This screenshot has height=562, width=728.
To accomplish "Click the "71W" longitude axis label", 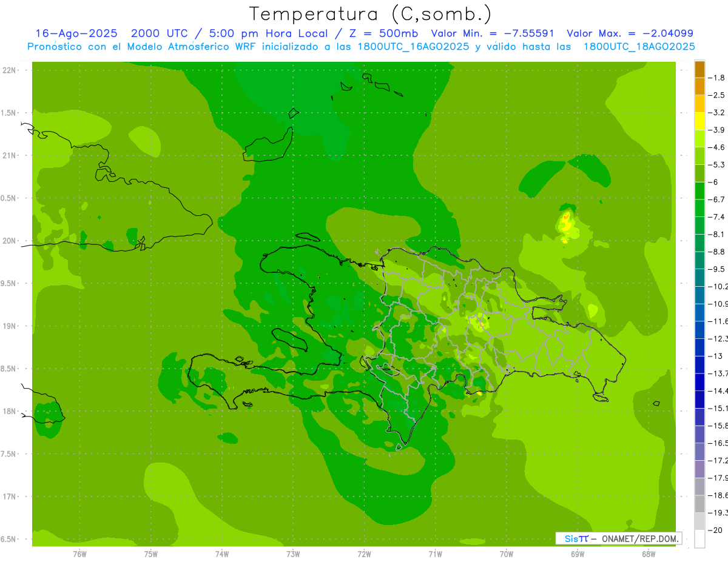I will click(x=435, y=554).
